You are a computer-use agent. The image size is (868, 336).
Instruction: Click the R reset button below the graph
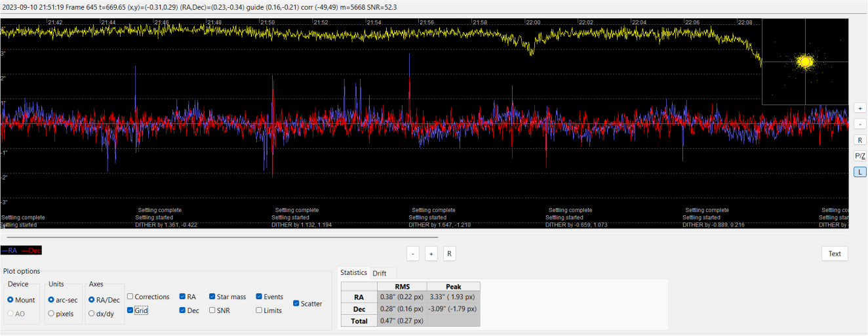(450, 254)
